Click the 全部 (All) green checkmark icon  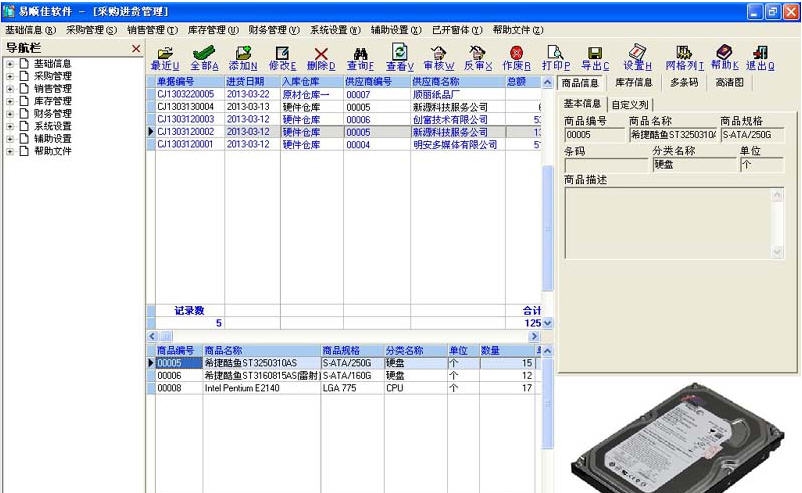204,53
